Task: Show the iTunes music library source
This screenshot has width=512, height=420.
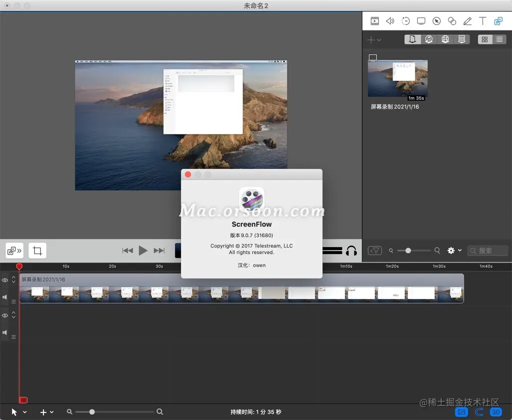Action: click(x=429, y=39)
